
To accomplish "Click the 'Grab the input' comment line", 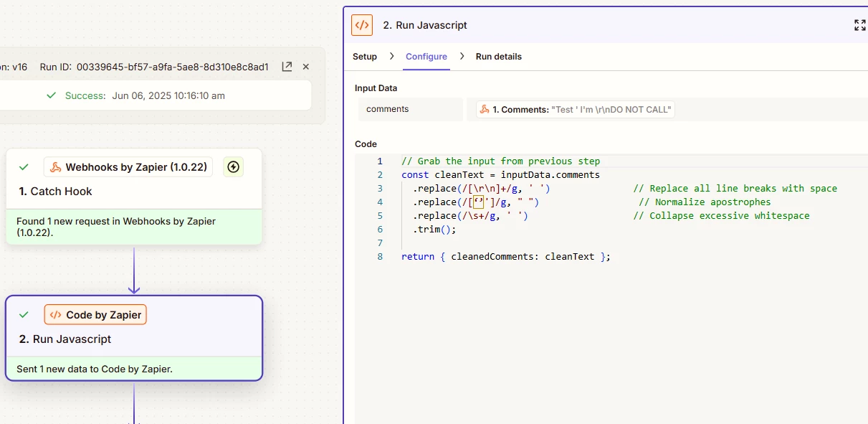I will tap(500, 161).
